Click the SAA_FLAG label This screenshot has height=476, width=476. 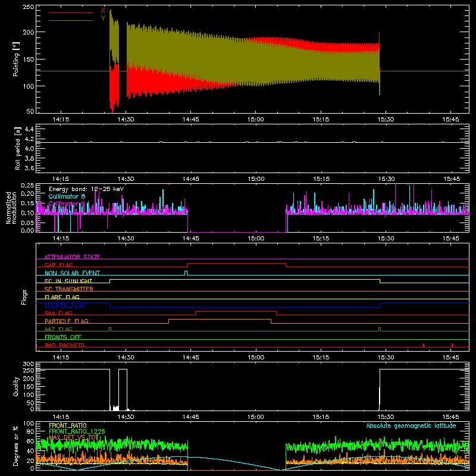pos(58,313)
